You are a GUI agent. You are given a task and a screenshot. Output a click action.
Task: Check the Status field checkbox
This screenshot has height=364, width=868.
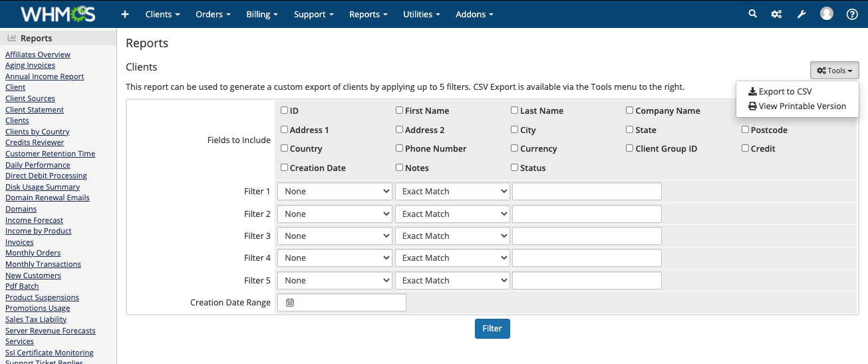(x=515, y=168)
